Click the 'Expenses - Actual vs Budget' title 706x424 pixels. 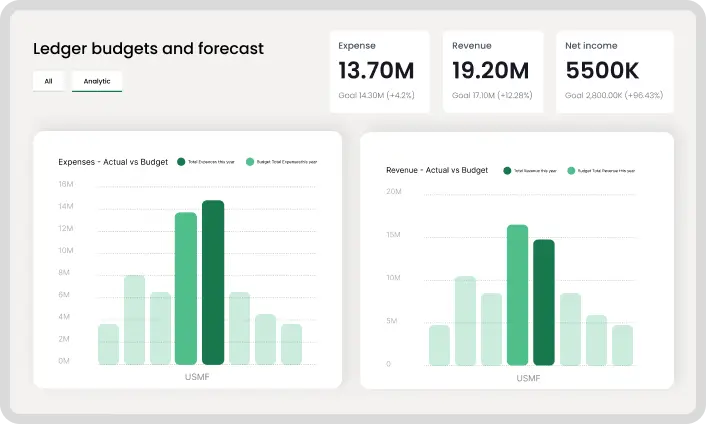pyautogui.click(x=112, y=161)
